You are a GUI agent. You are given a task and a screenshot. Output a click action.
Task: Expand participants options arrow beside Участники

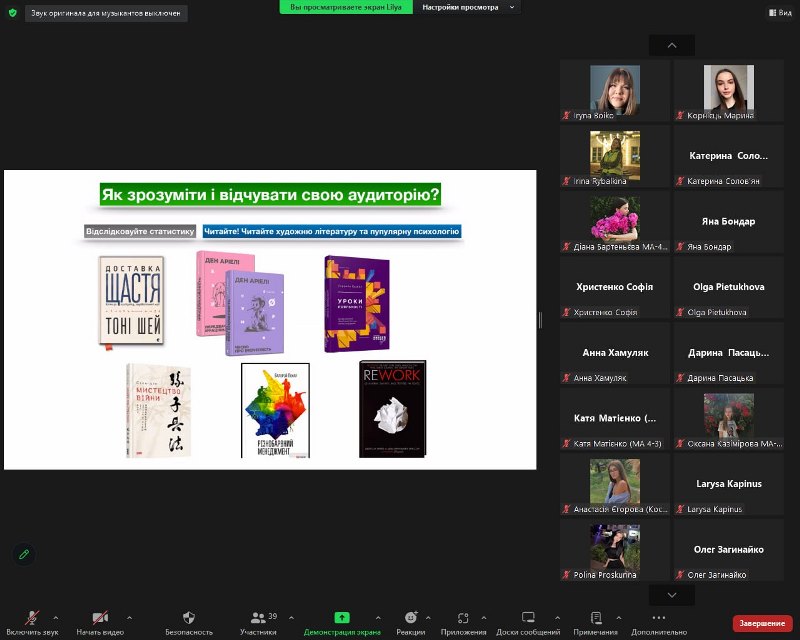[291, 618]
